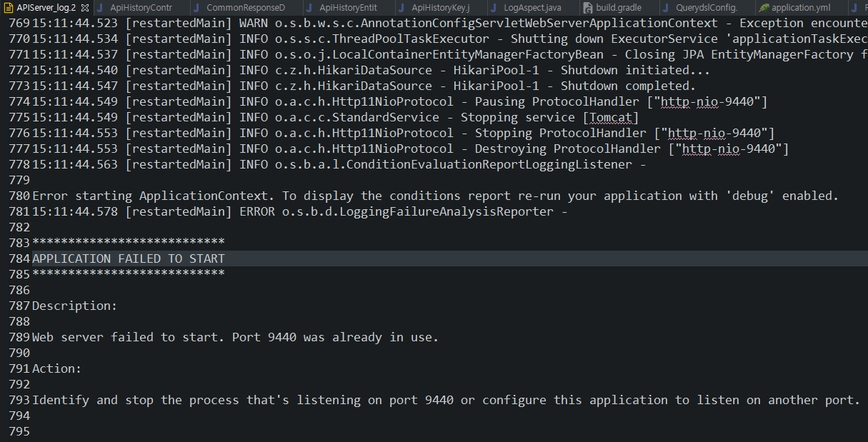This screenshot has width=868, height=442.
Task: Click the gradle file icon on build.gradle tab
Action: coord(588,8)
